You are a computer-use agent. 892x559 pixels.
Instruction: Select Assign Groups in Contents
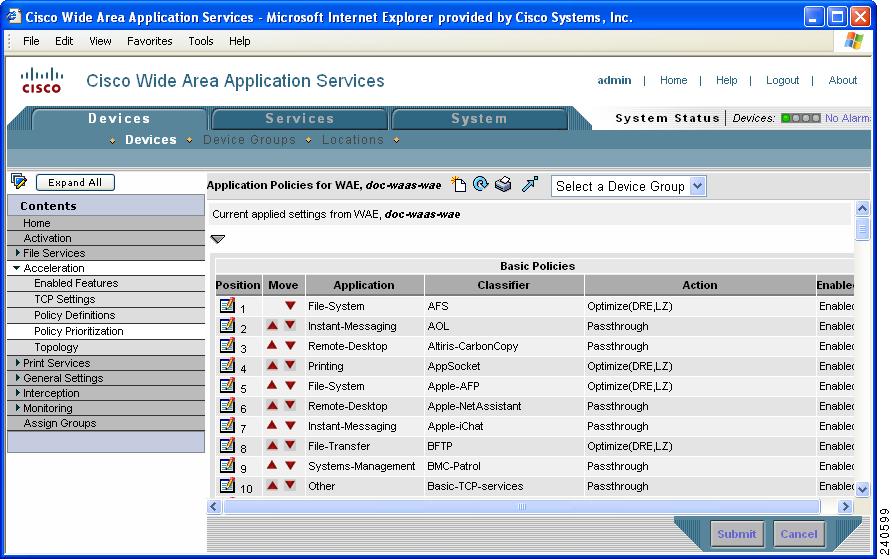(x=60, y=423)
